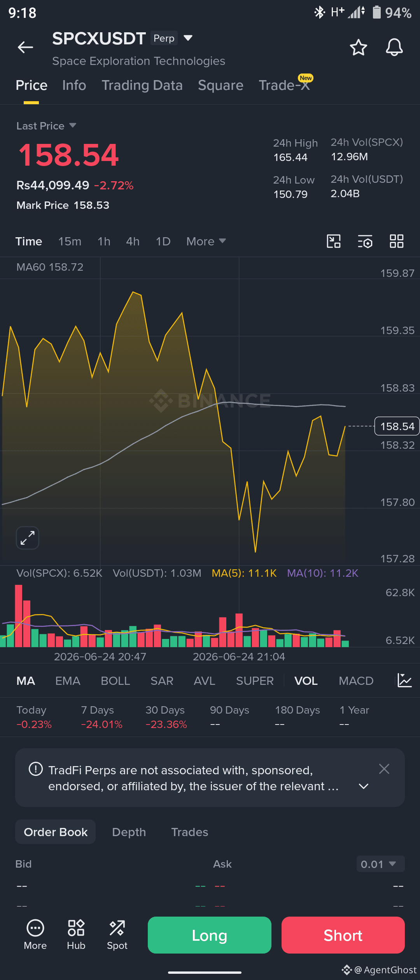Screen dimensions: 420x980
Task: Open the Square tab
Action: (220, 86)
